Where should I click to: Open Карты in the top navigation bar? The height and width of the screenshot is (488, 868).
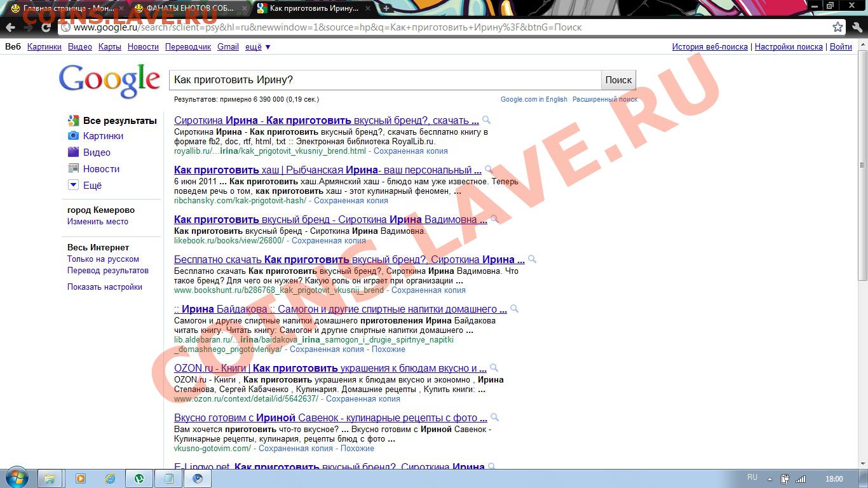pyautogui.click(x=110, y=46)
